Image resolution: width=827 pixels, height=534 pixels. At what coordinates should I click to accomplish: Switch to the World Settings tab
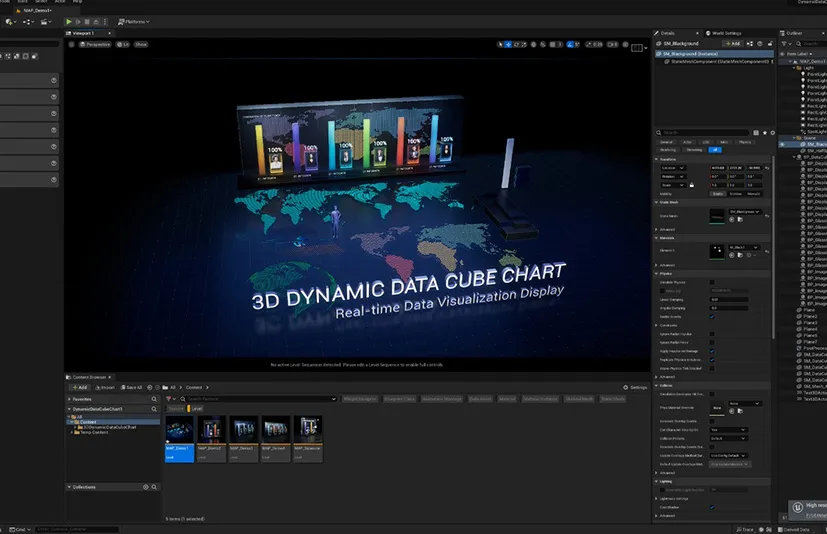coord(726,33)
